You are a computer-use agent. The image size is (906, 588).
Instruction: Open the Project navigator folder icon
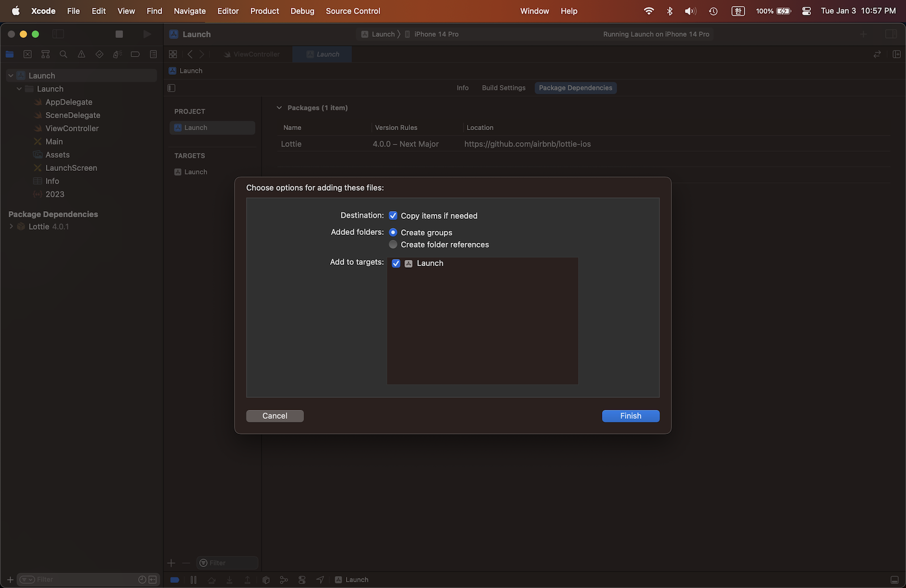point(10,54)
